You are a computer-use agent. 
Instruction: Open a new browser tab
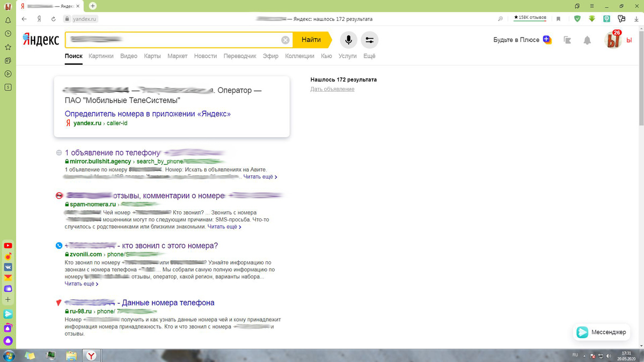click(x=93, y=6)
